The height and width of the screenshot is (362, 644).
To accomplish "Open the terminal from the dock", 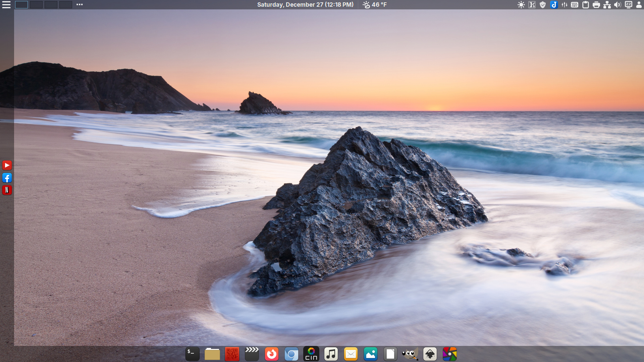I will point(192,354).
